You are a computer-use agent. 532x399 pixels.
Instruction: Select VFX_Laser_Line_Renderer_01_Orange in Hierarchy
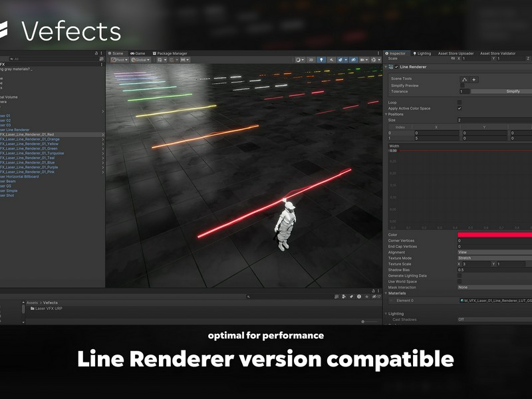[30, 139]
